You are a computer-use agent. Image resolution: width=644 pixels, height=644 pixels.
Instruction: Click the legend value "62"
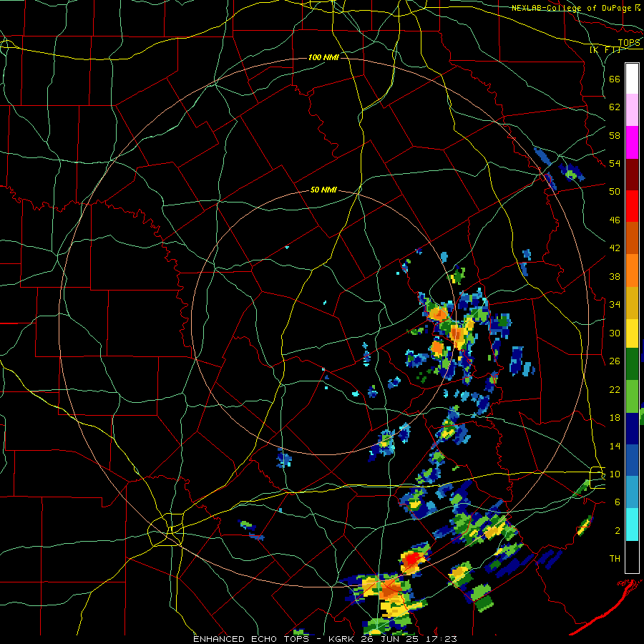pos(615,107)
